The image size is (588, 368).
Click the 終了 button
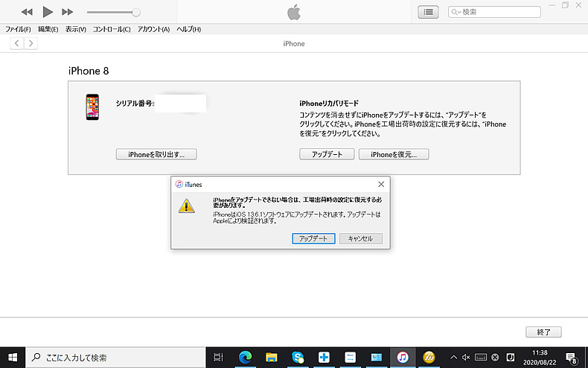[543, 332]
